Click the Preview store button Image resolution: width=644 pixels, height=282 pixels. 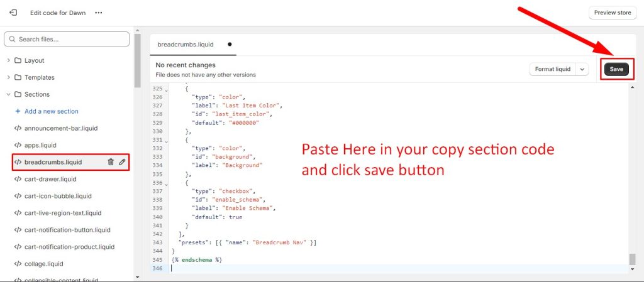tap(613, 13)
